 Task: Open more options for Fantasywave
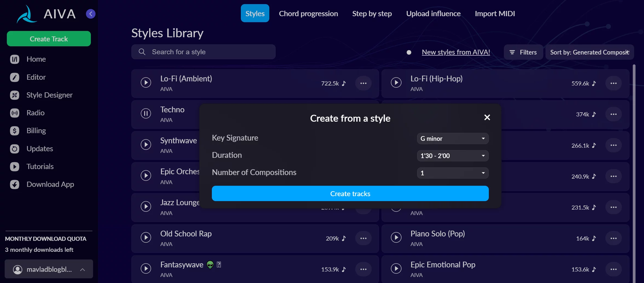coord(363,269)
